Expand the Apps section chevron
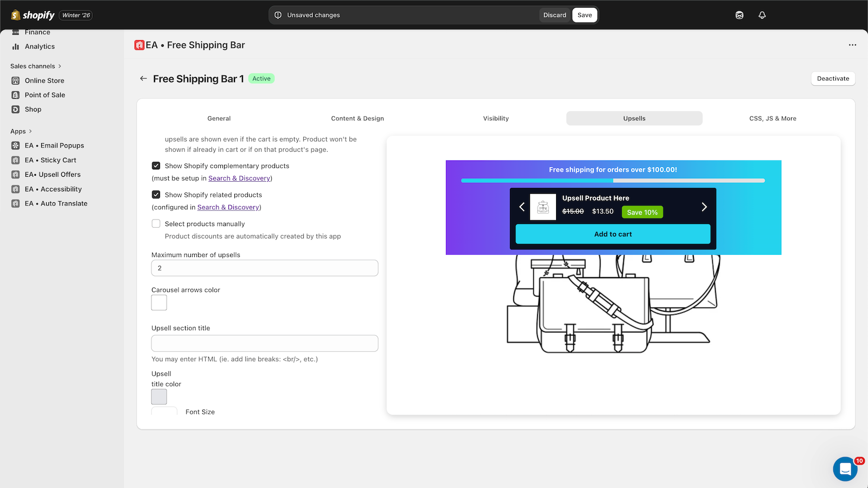Screen dimensions: 868x488 click(30, 131)
